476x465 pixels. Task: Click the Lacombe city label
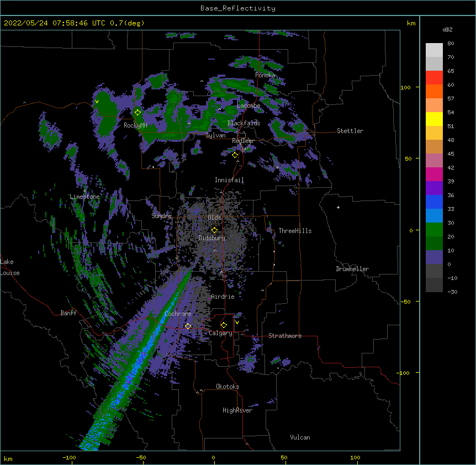tap(248, 105)
